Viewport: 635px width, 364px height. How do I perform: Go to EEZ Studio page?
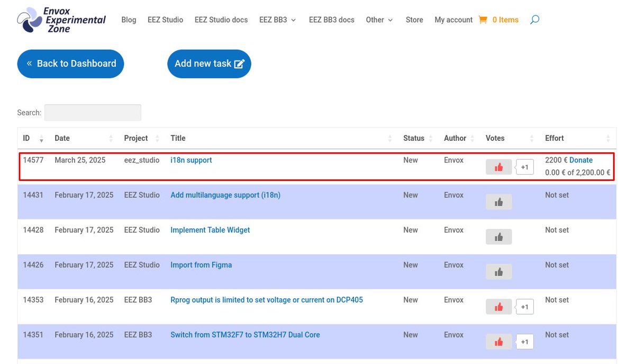[165, 20]
